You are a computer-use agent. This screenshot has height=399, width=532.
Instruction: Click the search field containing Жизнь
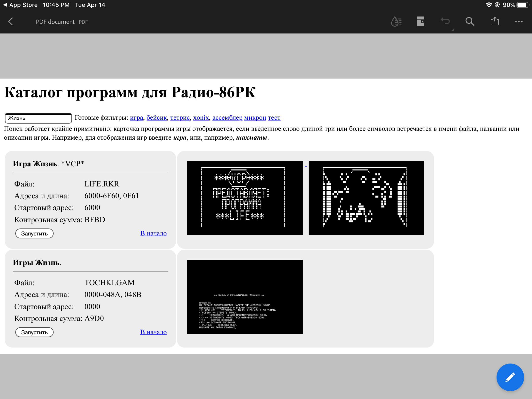coord(38,118)
